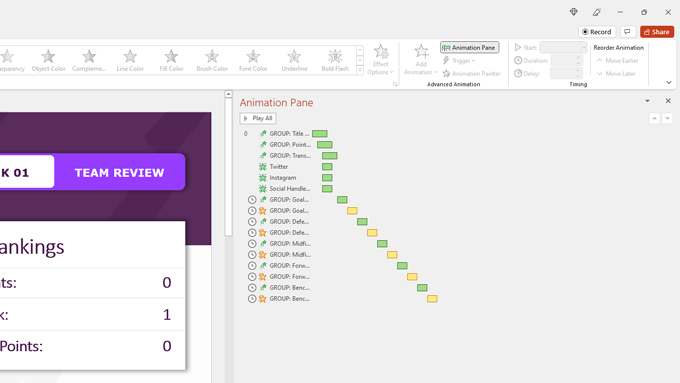The width and height of the screenshot is (680, 383).
Task: Open the Add Animation gallery
Action: 421,60
